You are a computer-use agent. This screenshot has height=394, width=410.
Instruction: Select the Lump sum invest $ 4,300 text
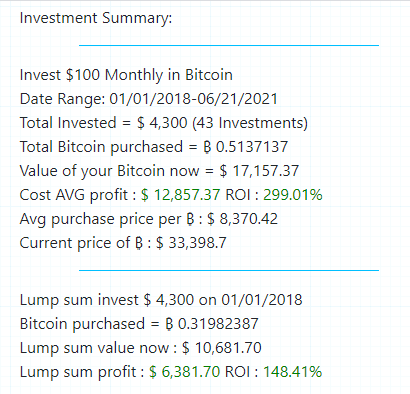pyautogui.click(x=107, y=299)
